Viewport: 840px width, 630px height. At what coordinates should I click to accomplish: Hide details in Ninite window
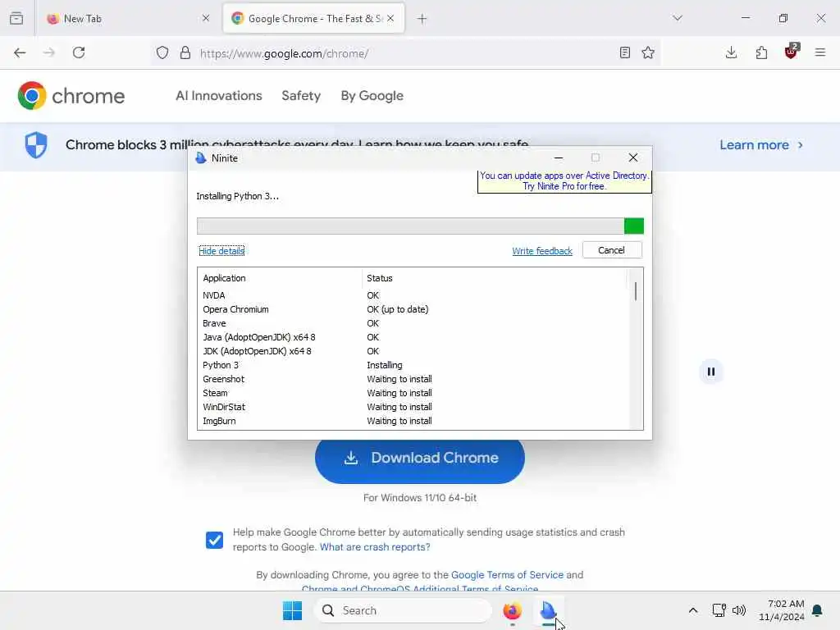click(x=221, y=251)
